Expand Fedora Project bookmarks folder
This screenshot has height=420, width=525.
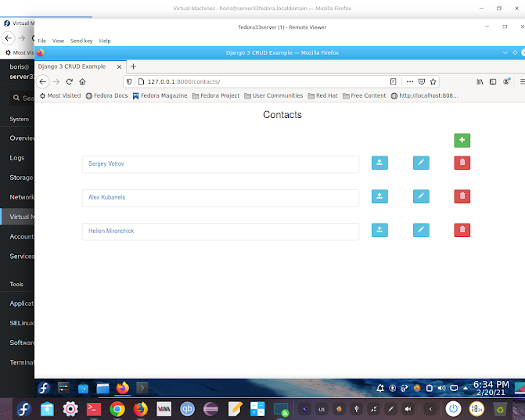(x=216, y=95)
